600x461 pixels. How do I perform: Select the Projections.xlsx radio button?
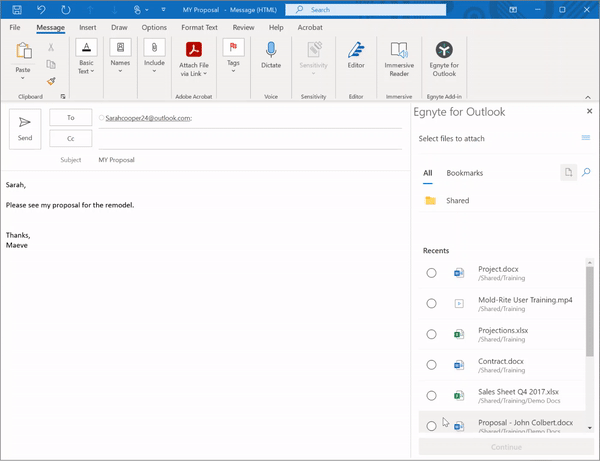(x=431, y=334)
